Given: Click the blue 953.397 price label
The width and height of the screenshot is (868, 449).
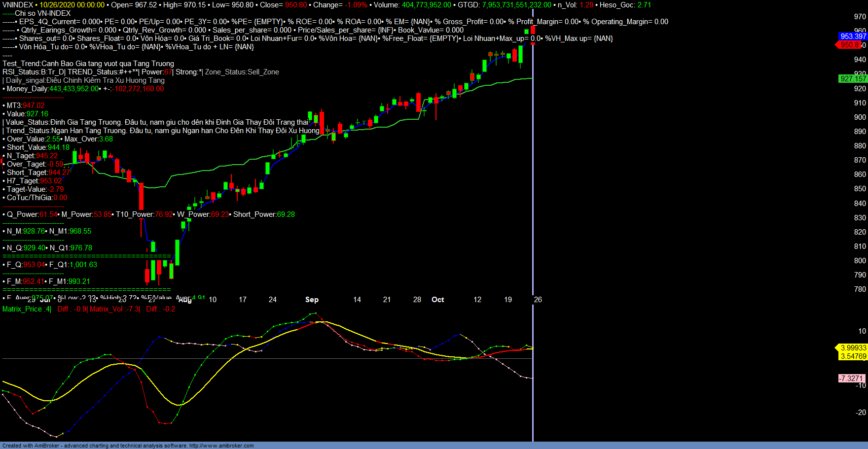Looking at the screenshot, I should (853, 36).
